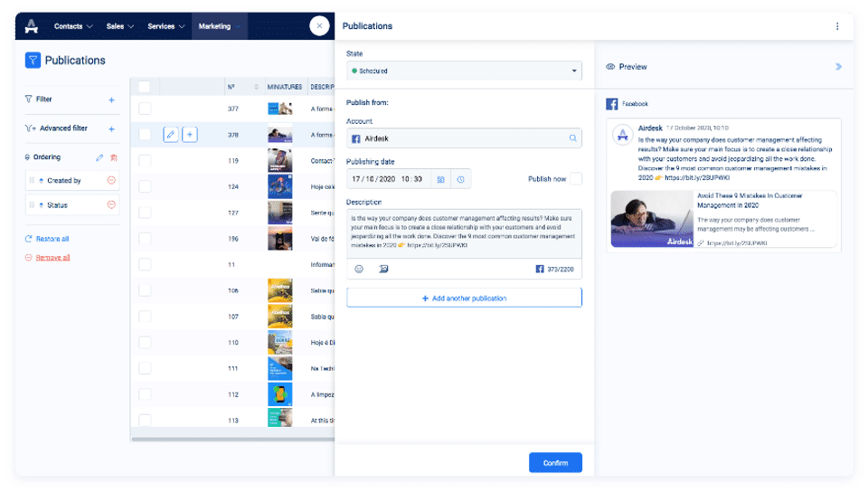868x493 pixels.
Task: Click the Facebook character counter icon
Action: (x=539, y=269)
